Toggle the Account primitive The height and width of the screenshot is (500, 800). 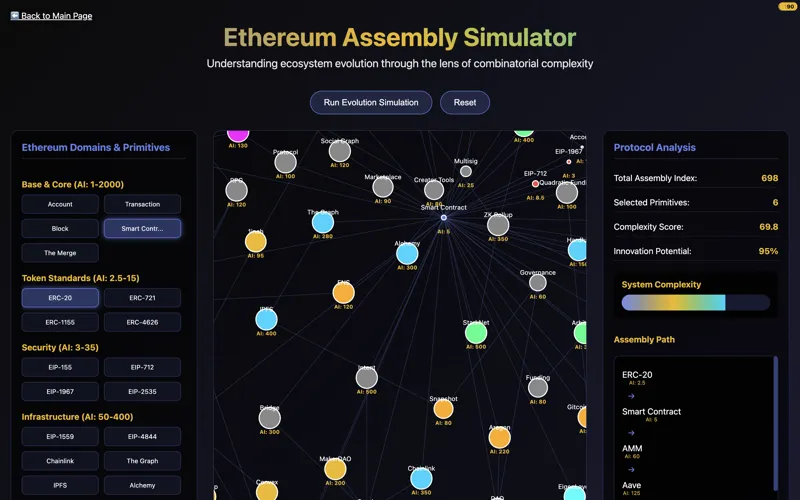(x=60, y=204)
